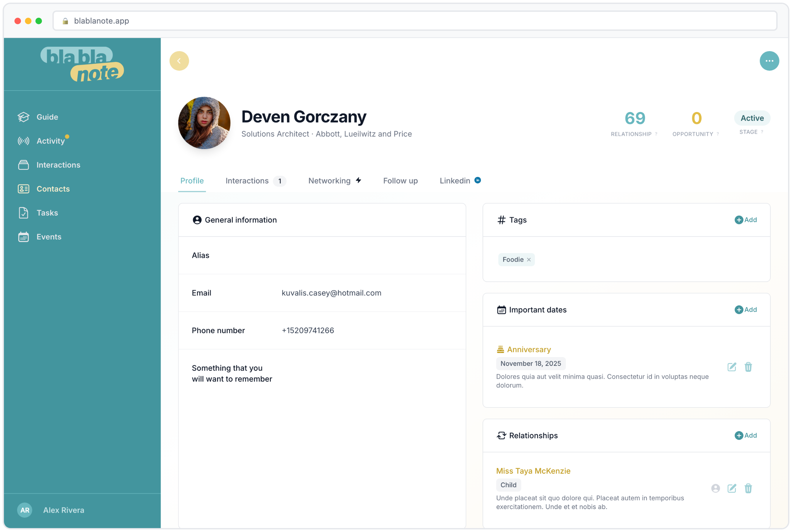Open Interactions from the sidebar

58,165
